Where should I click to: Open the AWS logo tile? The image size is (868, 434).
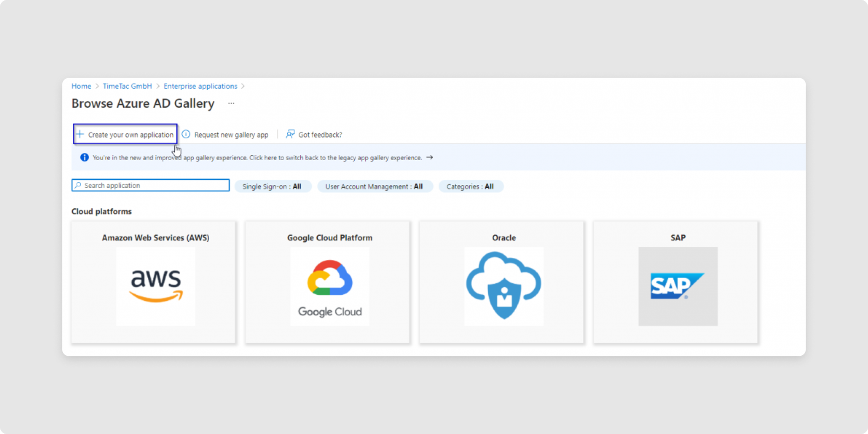[156, 286]
